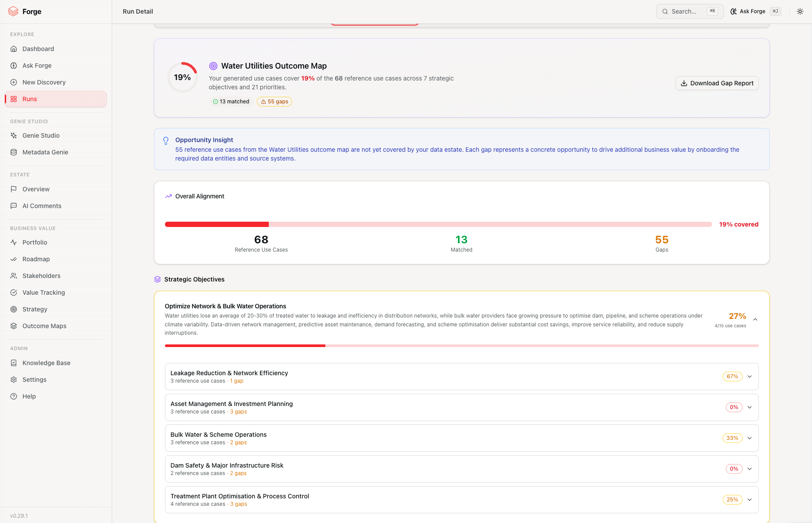Screen dimensions: 812x523
Task: Focus the Search field in the header
Action: (690, 11)
